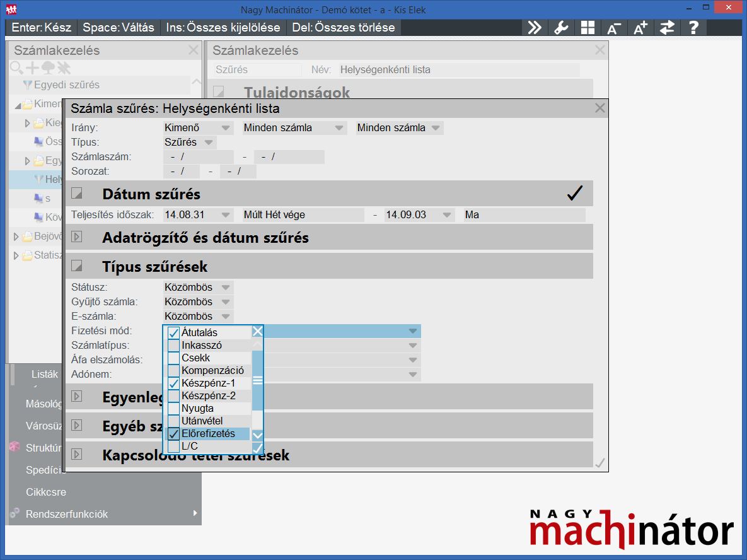
Task: Click the plus add icon in left panel
Action: (x=32, y=67)
